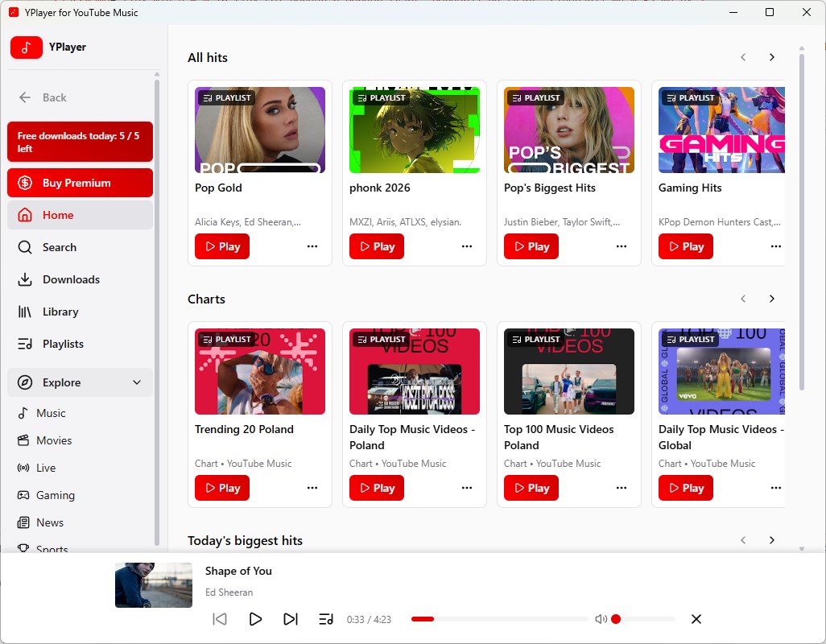Play Top 100 Music Videos Poland
826x644 pixels.
click(531, 488)
